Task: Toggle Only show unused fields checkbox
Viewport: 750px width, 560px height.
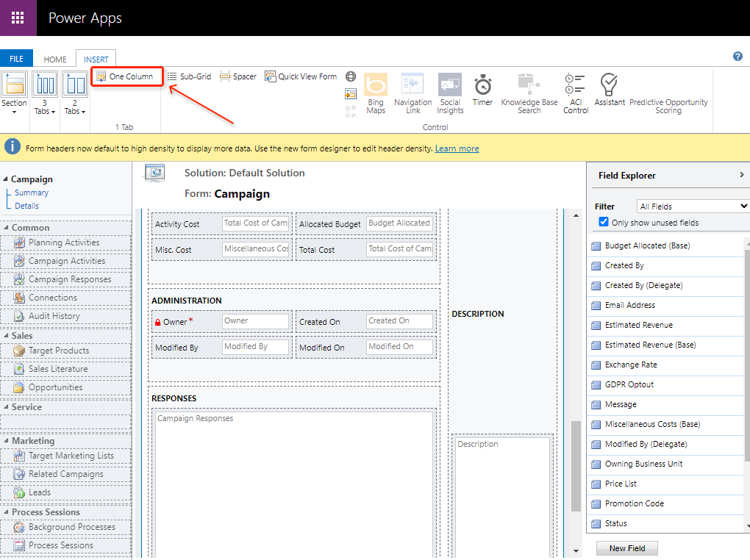Action: point(604,222)
